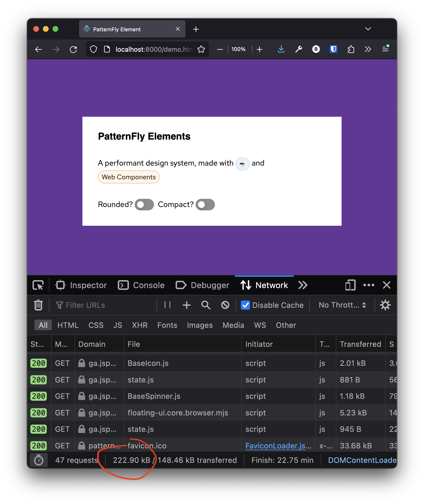Screen dimensions: 424x504
Task: Run performance analysis with the stopwatch icon
Action: click(x=39, y=460)
